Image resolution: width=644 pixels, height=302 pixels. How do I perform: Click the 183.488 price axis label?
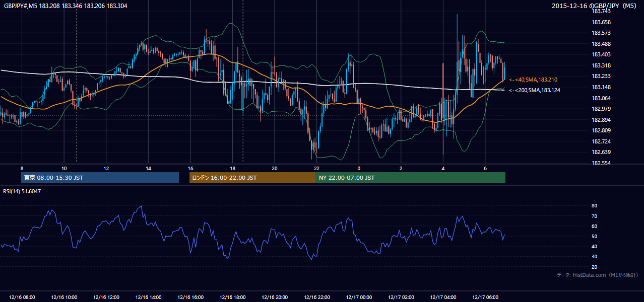click(601, 44)
